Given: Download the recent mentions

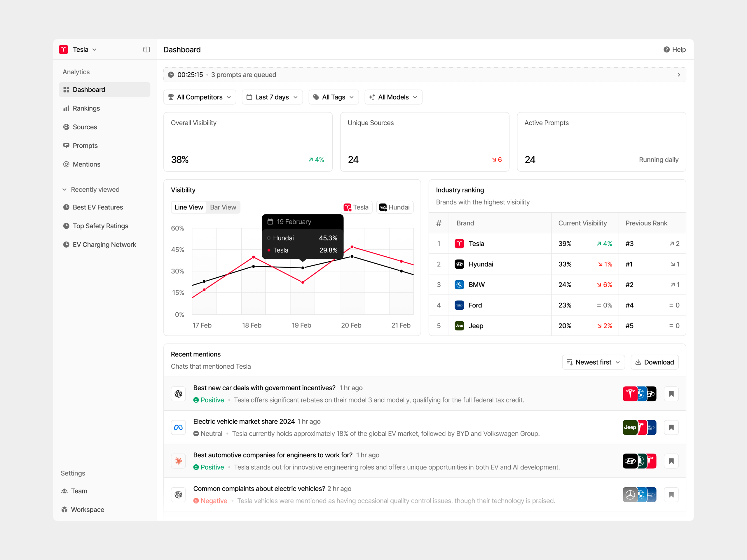Looking at the screenshot, I should pos(655,362).
